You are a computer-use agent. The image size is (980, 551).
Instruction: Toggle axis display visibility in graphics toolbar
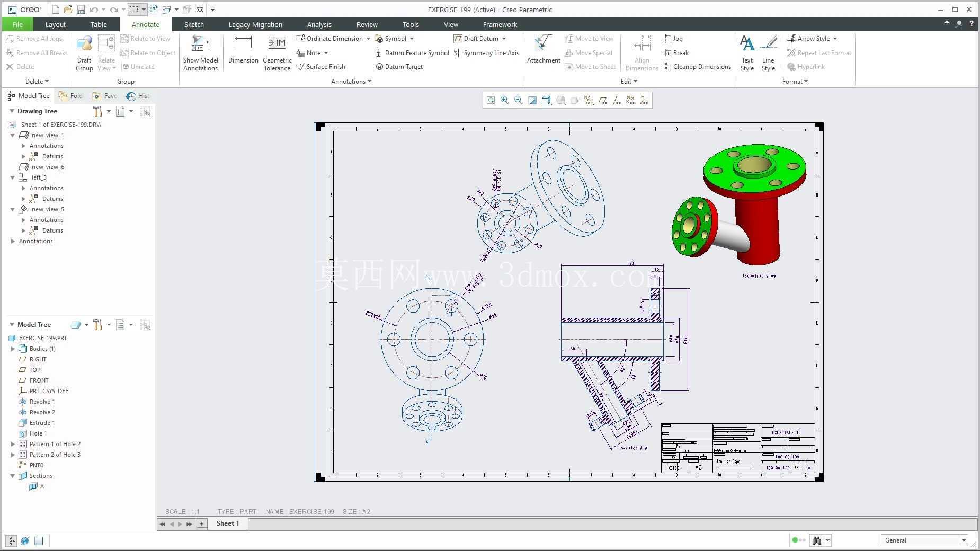617,100
